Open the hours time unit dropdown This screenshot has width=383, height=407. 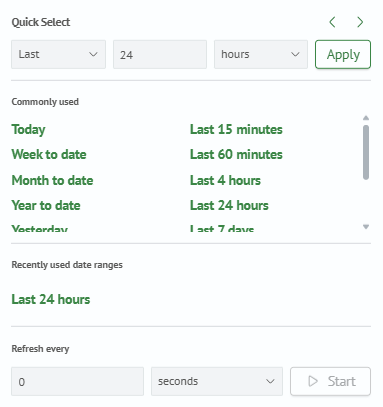point(261,54)
